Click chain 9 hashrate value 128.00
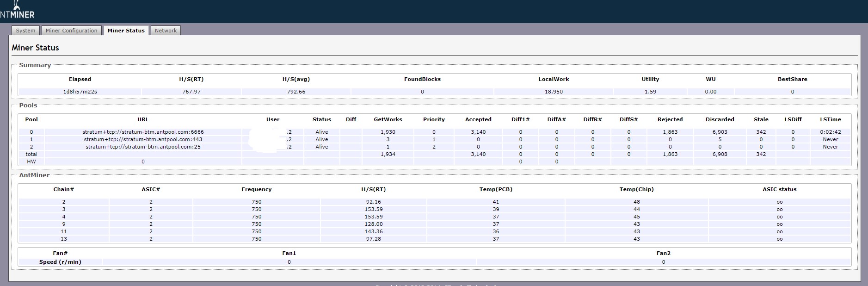The width and height of the screenshot is (868, 286). tap(374, 224)
